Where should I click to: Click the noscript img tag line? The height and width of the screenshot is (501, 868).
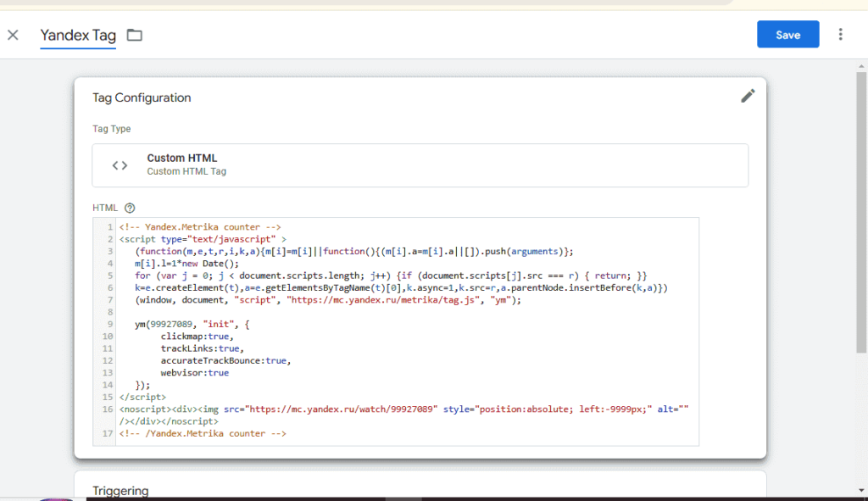[403, 415]
